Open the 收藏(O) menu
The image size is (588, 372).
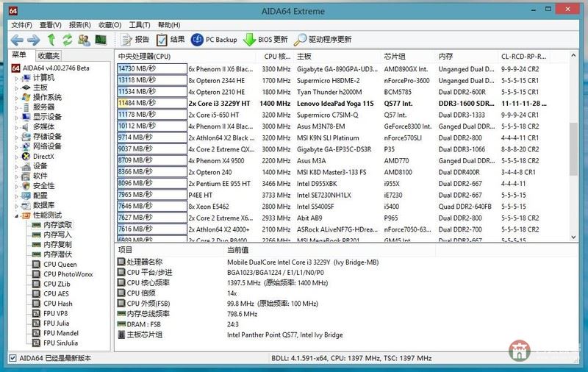[x=110, y=25]
